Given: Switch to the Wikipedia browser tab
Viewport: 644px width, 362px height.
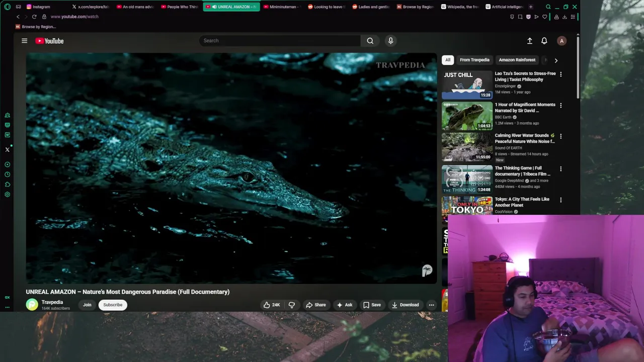Looking at the screenshot, I should pos(460,7).
